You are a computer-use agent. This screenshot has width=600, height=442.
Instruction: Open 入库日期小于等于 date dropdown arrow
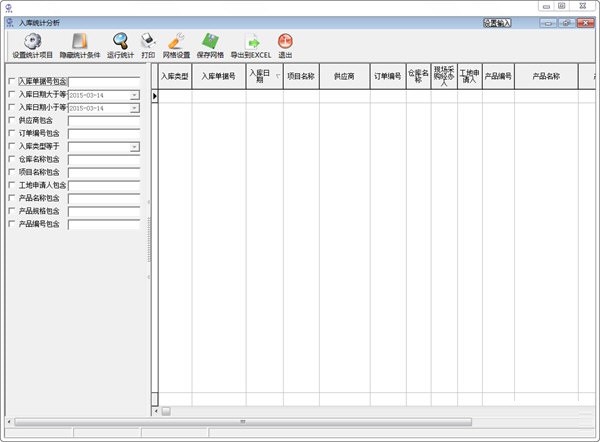tap(134, 108)
